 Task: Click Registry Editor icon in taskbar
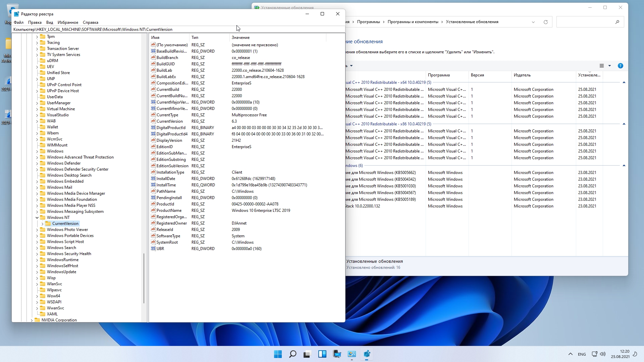(367, 354)
